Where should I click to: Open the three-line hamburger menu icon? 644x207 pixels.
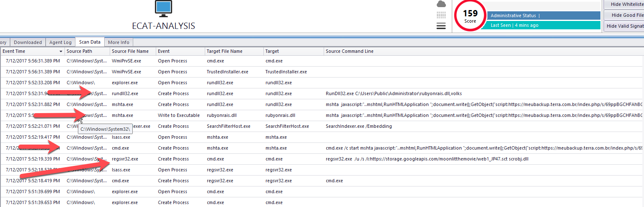[441, 26]
